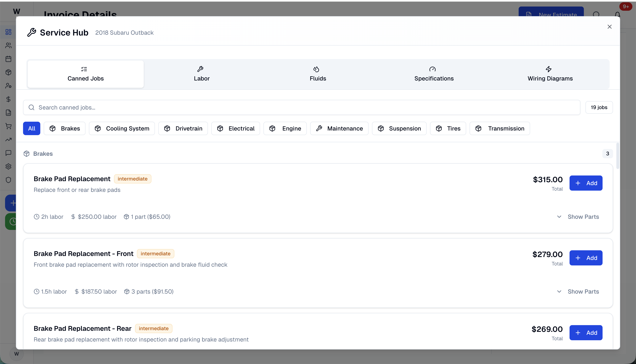Open report document icon in background sidebar
This screenshot has height=364, width=636.
pos(8,113)
